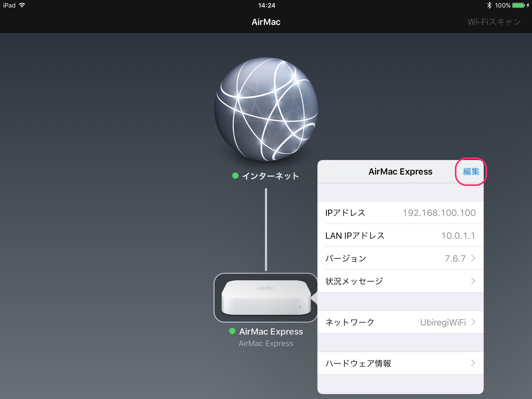Tap the Internet globe icon
This screenshot has height=399, width=532.
click(x=266, y=109)
